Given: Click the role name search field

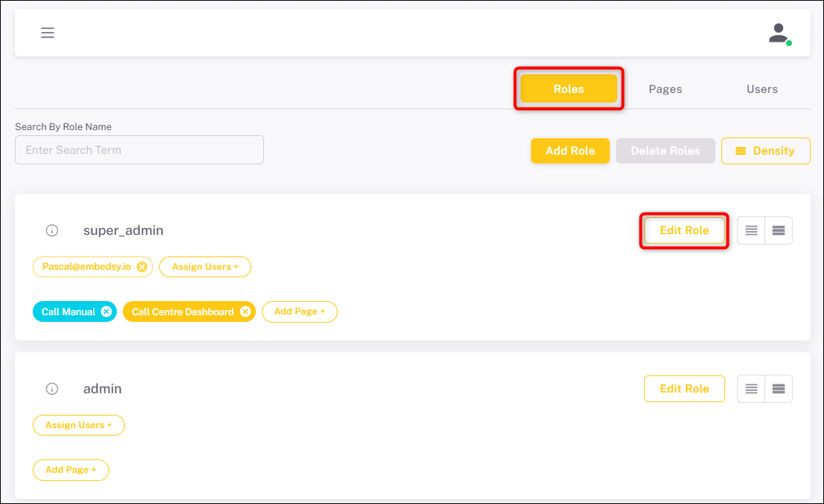Looking at the screenshot, I should coord(139,149).
